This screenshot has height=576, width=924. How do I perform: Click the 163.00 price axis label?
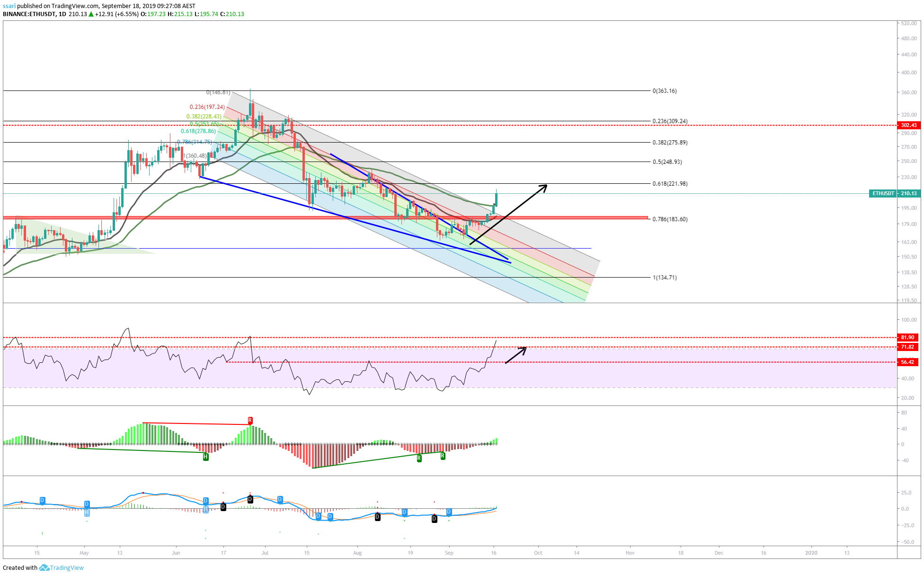pos(909,242)
